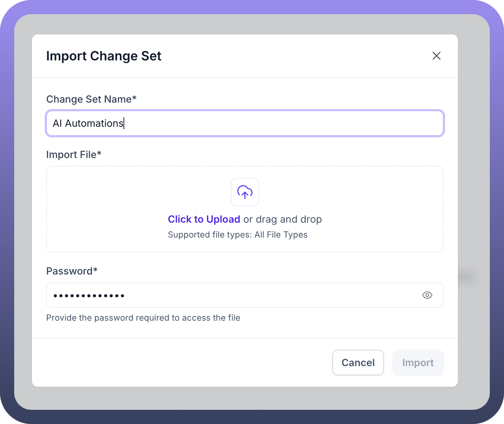504x424 pixels.
Task: Close the Import Change Set dialog
Action: (436, 56)
